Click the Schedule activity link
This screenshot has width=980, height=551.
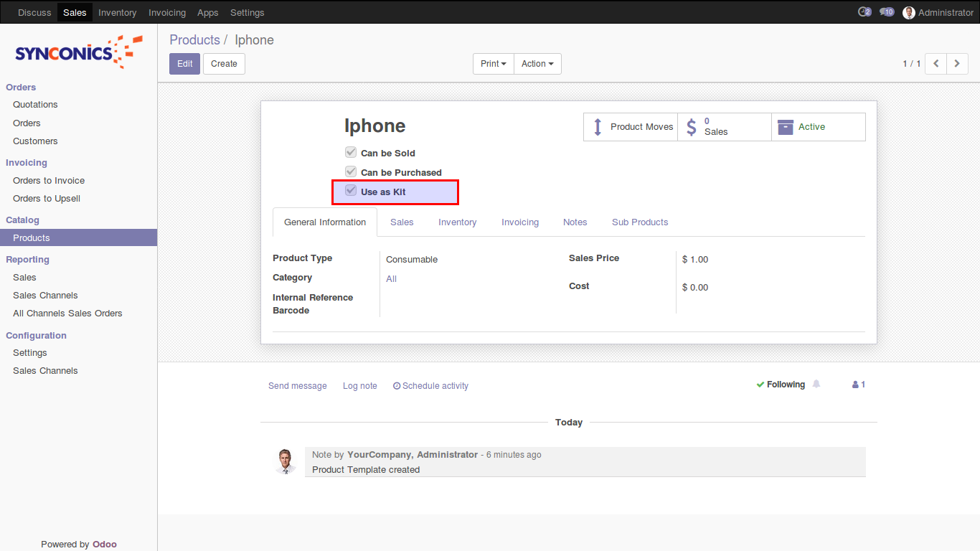pos(430,386)
